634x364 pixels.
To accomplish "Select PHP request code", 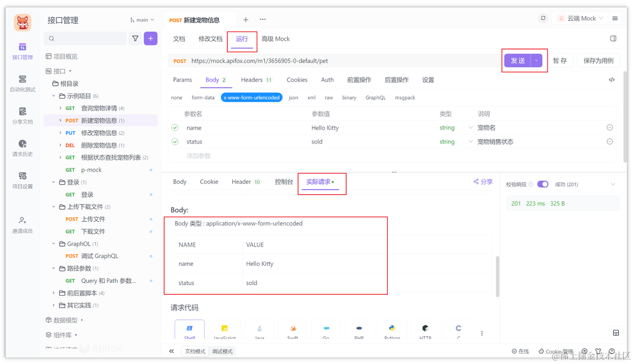I will pyautogui.click(x=359, y=331).
